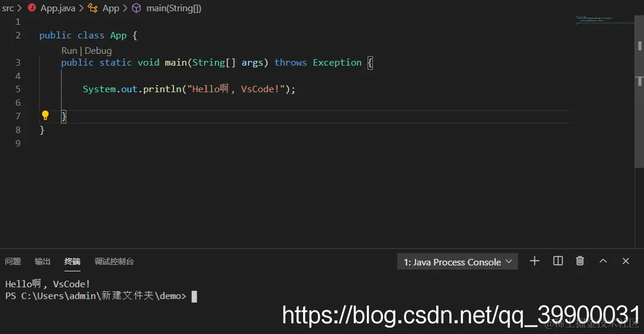This screenshot has width=644, height=334.
Task: Click the terminal output 'Hello啊, VsCode!'
Action: (47, 284)
